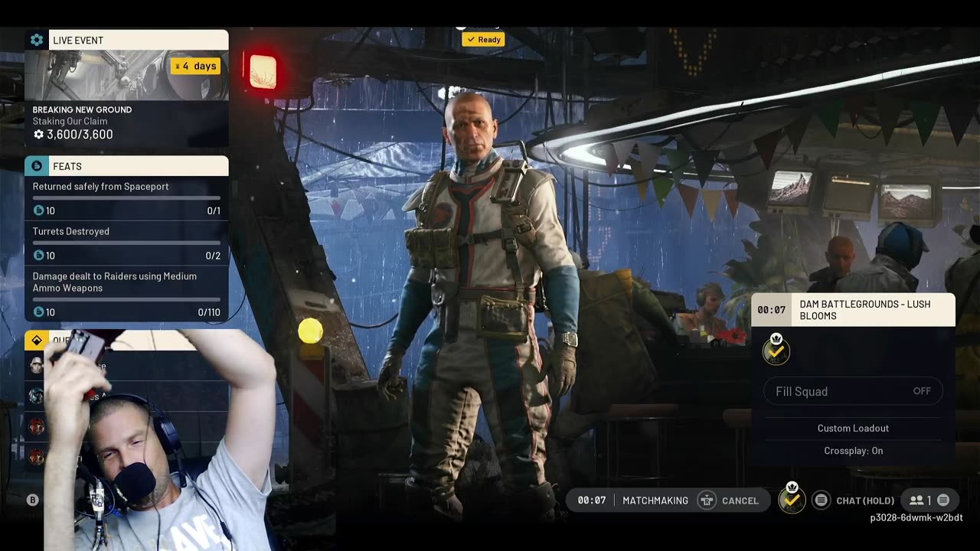
Task: Click the first quest giver portrait
Action: point(36,366)
